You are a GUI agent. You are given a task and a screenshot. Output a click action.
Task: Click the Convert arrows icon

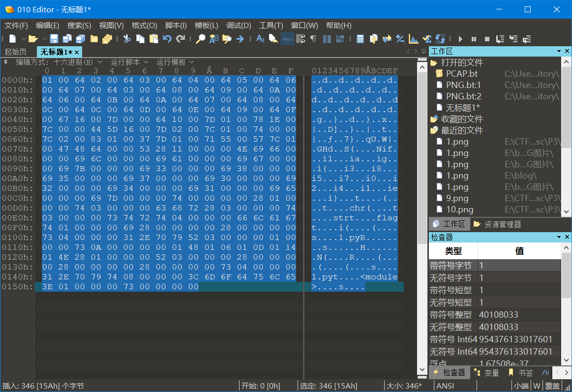point(387,39)
